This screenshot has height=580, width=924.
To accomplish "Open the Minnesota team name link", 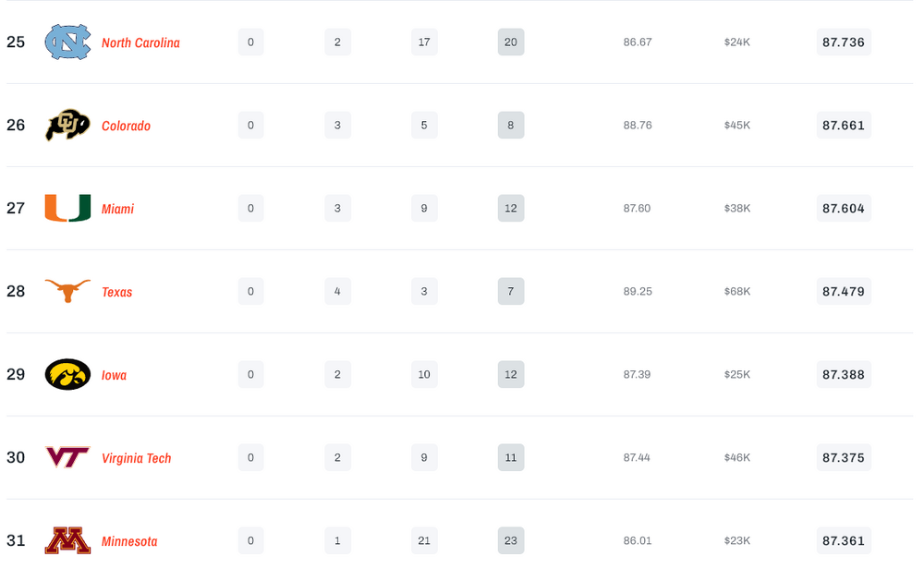I will [x=129, y=542].
